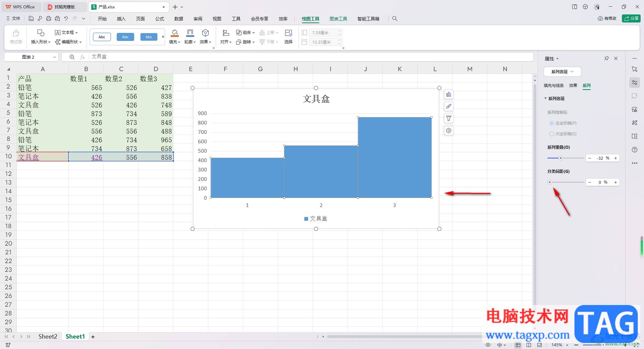Open the Align objects tool
This screenshot has height=349, width=644.
[x=226, y=37]
